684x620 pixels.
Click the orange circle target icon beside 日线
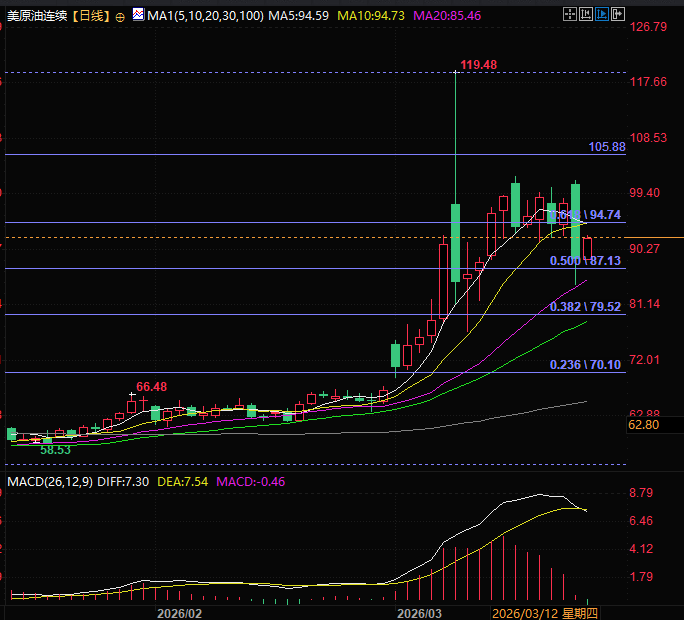(120, 17)
